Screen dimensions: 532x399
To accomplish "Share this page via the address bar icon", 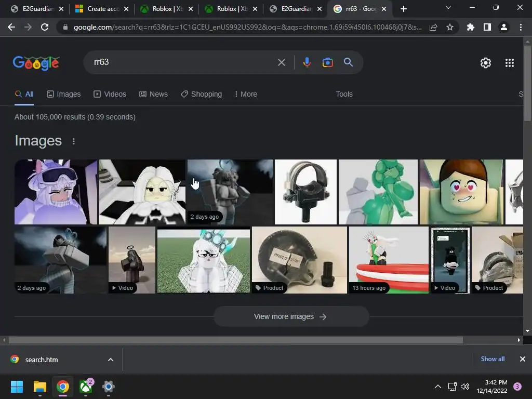I will [433, 27].
